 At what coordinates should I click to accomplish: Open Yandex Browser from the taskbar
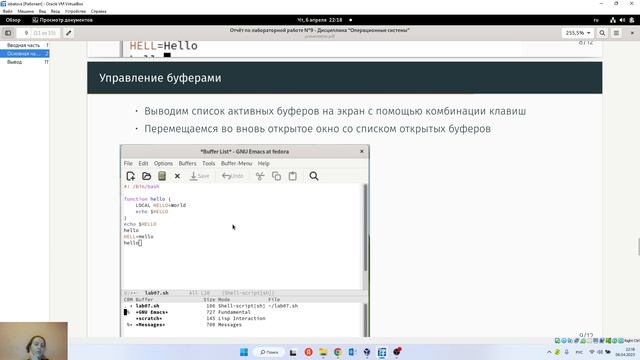coord(308,352)
